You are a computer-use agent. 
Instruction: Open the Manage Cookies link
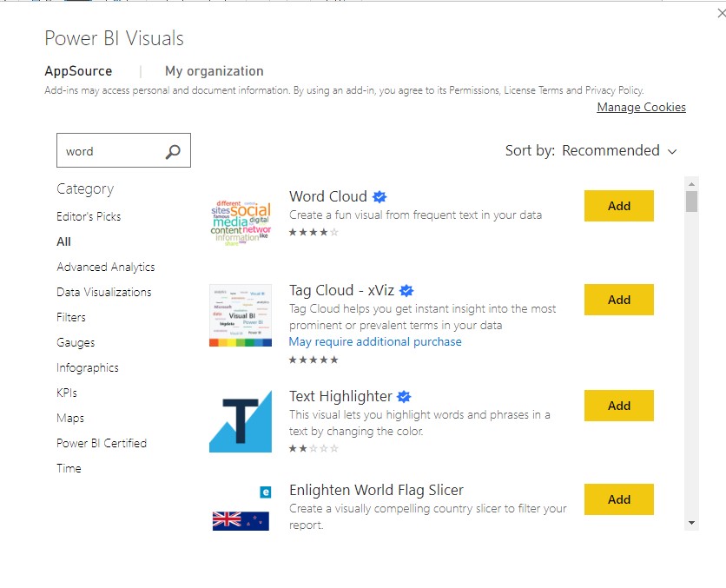coord(641,107)
